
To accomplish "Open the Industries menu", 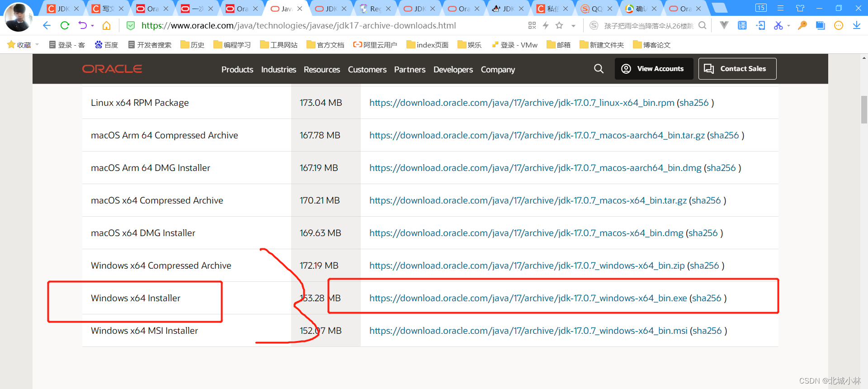I will (x=278, y=69).
